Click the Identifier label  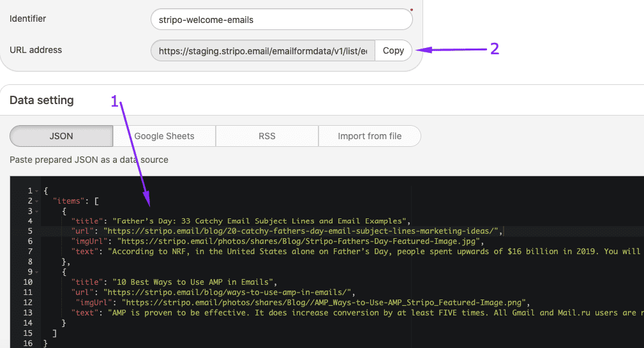pos(27,19)
